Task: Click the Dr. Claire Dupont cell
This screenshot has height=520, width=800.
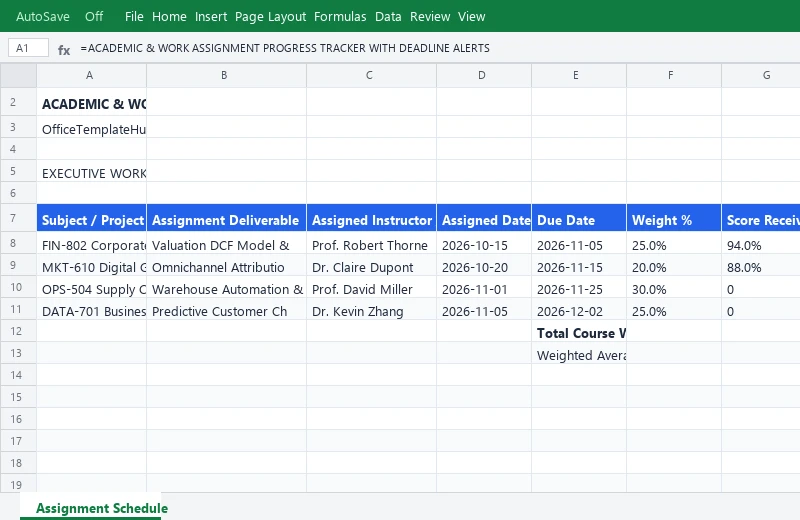Action: (371, 267)
